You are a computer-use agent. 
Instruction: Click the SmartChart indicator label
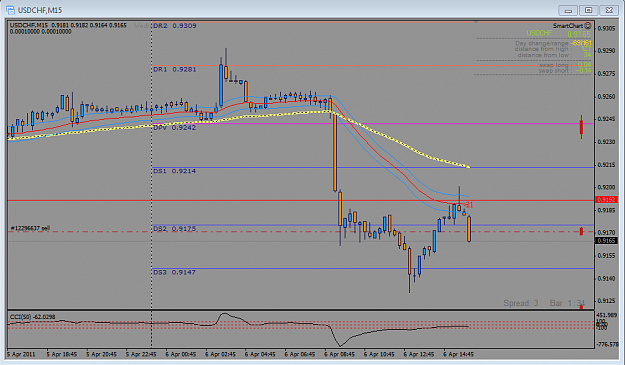tap(568, 26)
